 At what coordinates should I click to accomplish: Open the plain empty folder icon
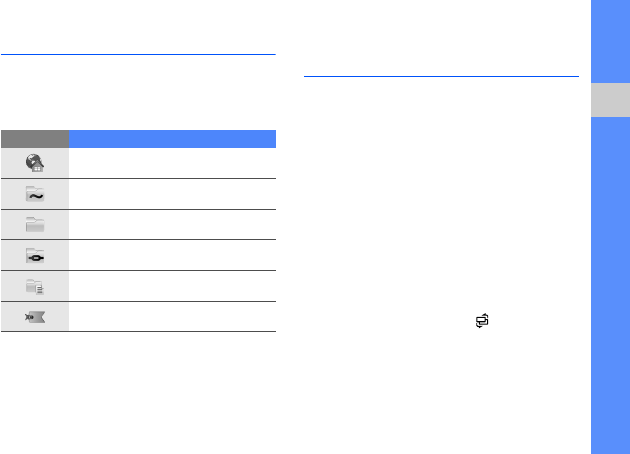35,224
